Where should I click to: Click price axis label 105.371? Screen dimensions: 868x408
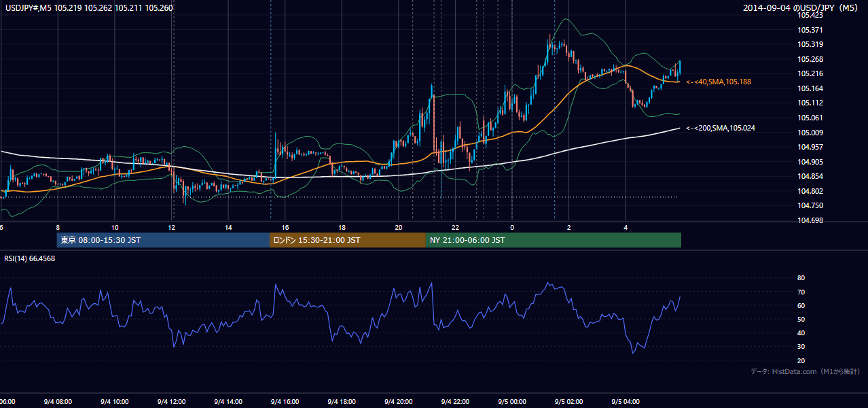811,30
